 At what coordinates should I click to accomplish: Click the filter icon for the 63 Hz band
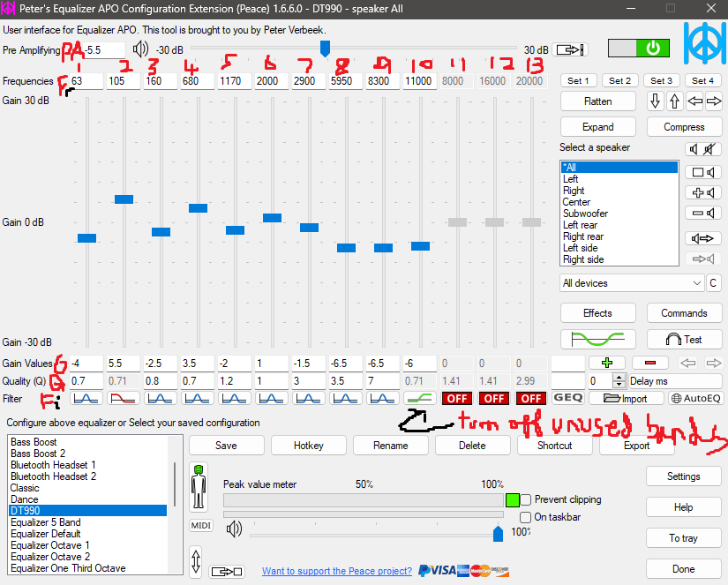(x=86, y=398)
